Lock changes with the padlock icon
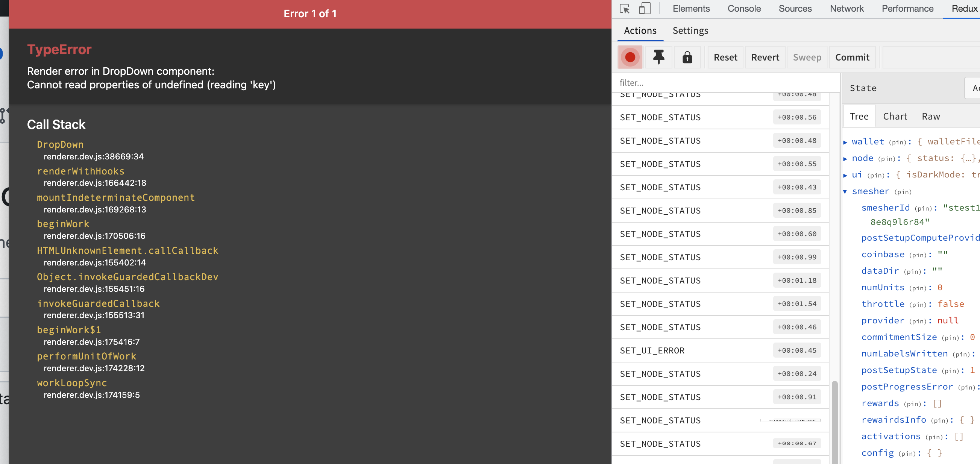980x464 pixels. pos(687,57)
